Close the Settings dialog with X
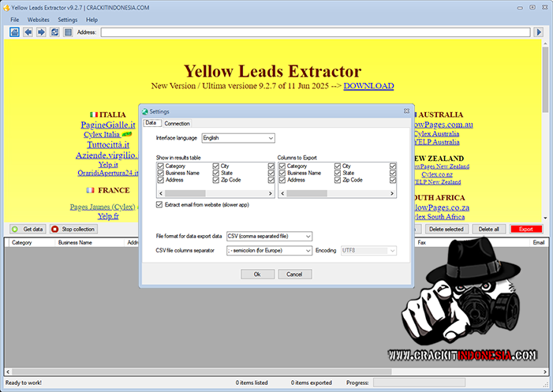The height and width of the screenshot is (392, 553). [406, 111]
